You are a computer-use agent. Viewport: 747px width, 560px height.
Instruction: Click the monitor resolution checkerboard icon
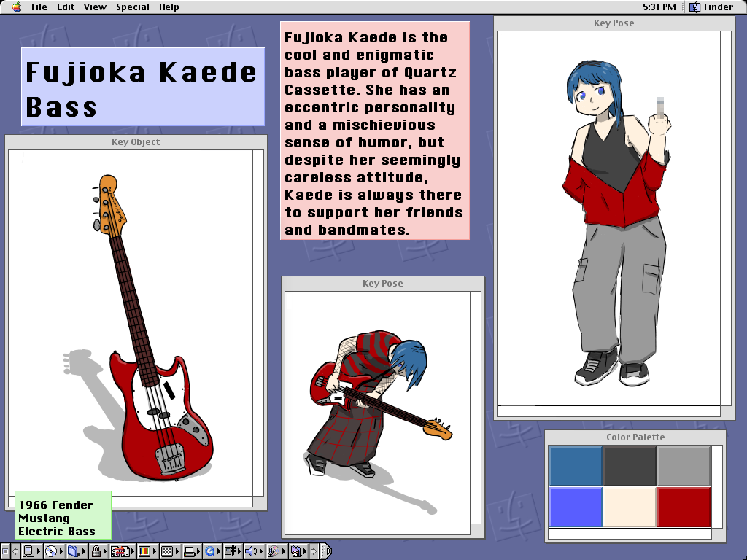pos(166,551)
